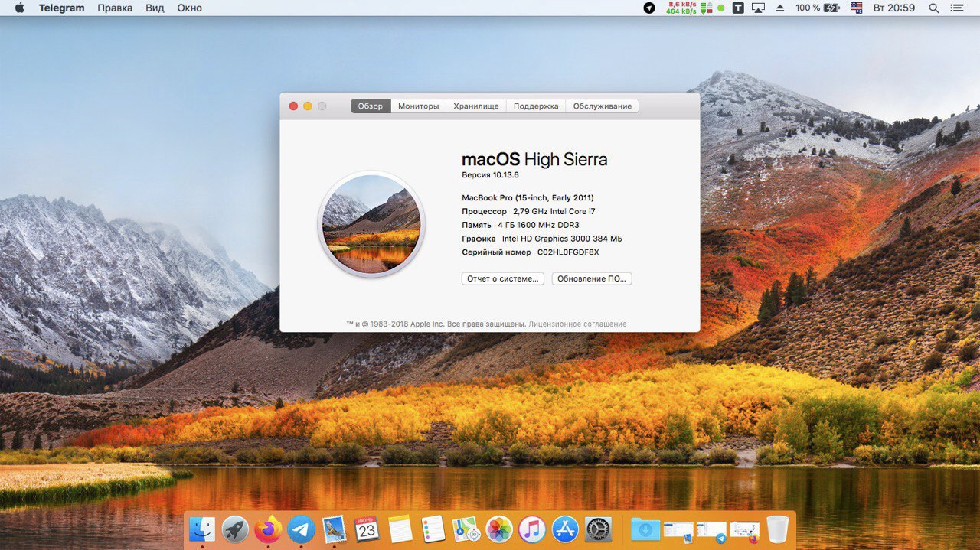Screen dimensions: 980x550
Task: Open the Лицензионное соглашение link
Action: 577,324
